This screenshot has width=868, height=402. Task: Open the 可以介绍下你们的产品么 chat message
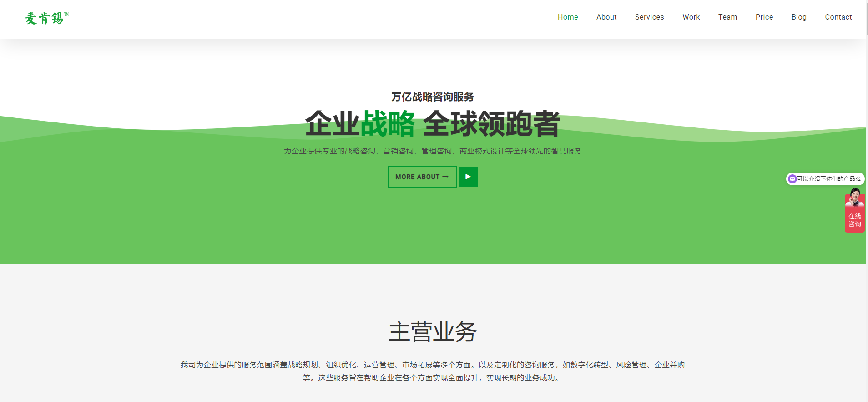(828, 179)
